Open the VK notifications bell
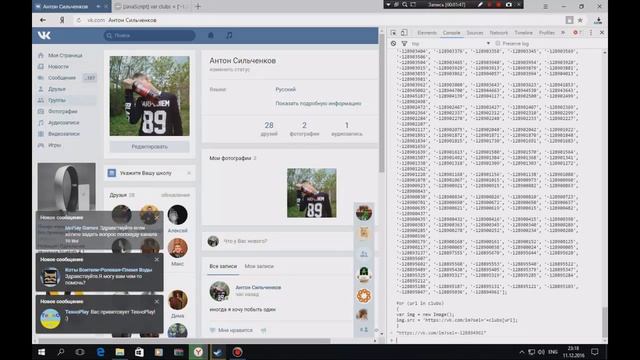The width and height of the screenshot is (640, 360). [x=211, y=35]
